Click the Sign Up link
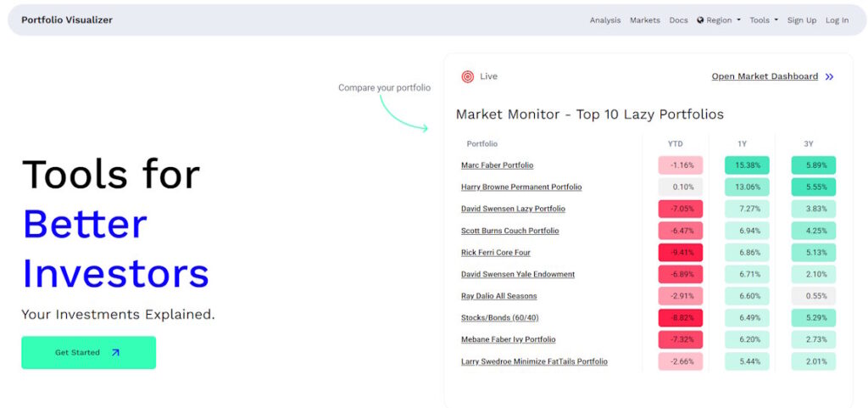868x408 pixels. coord(801,20)
